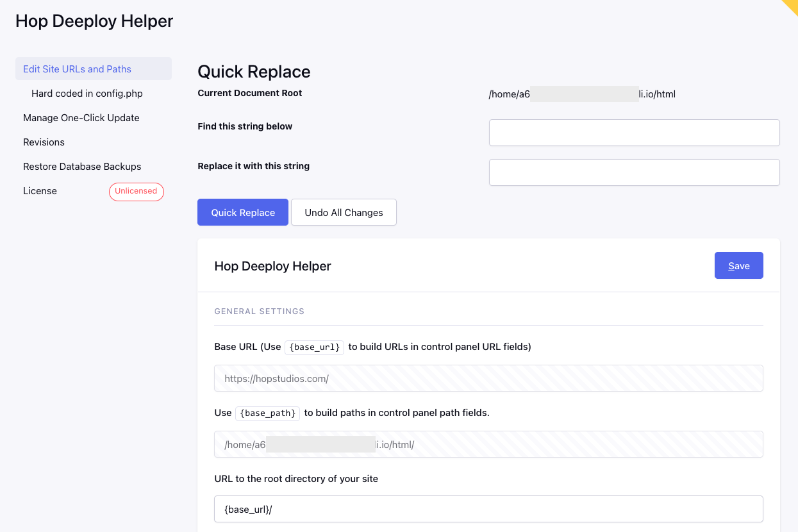Image resolution: width=798 pixels, height=532 pixels.
Task: Click the Current Document Root value
Action: click(x=581, y=94)
